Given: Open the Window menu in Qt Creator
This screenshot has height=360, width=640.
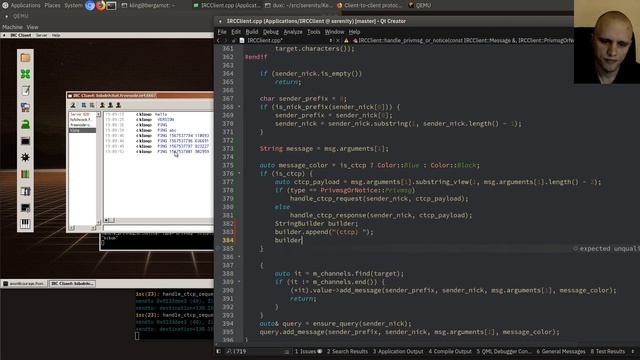Looking at the screenshot, I should [x=334, y=32].
